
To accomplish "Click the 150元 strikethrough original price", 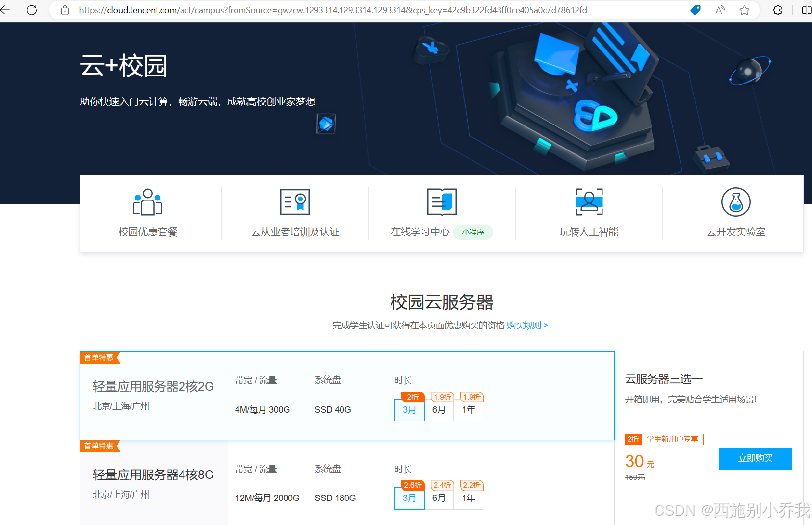I will point(635,477).
